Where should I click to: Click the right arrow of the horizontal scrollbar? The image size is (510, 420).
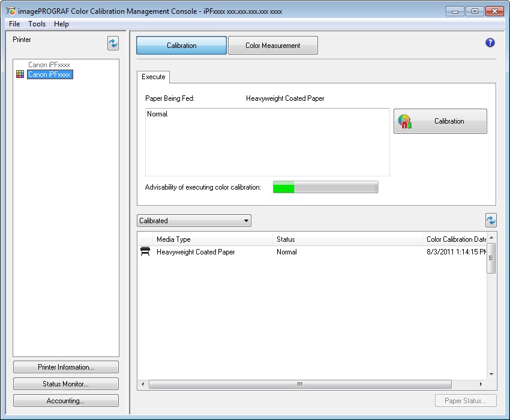(x=481, y=384)
